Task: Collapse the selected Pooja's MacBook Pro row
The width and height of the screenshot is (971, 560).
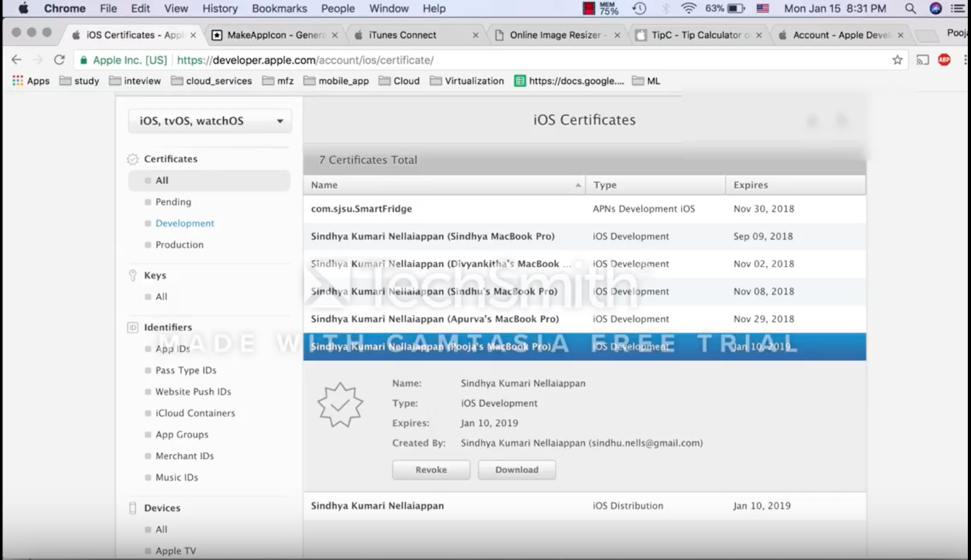Action: coord(584,347)
